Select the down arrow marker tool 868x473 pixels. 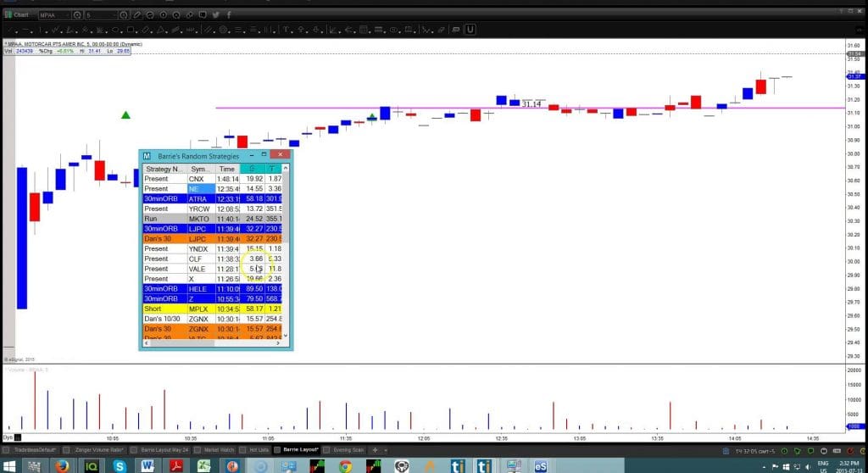(317, 30)
